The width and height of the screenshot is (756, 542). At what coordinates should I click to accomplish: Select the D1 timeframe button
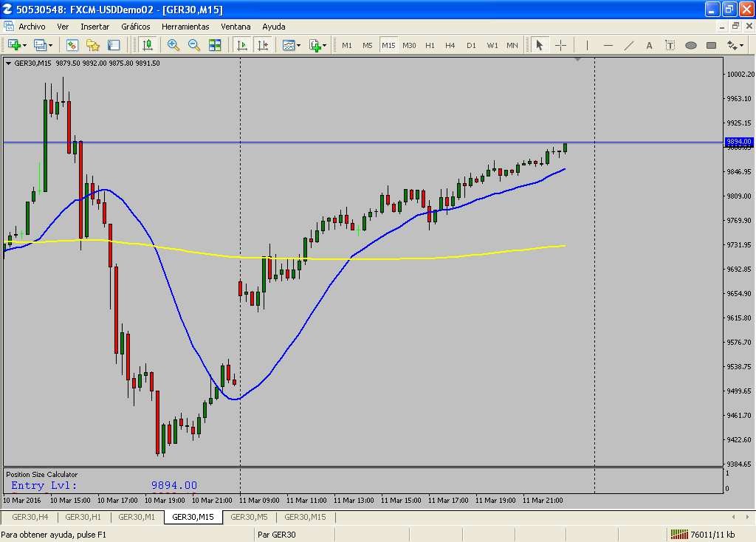coord(471,45)
